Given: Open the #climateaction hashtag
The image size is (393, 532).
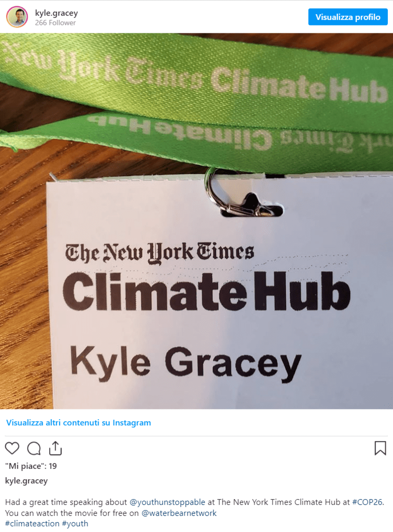Looking at the screenshot, I should coord(32,524).
